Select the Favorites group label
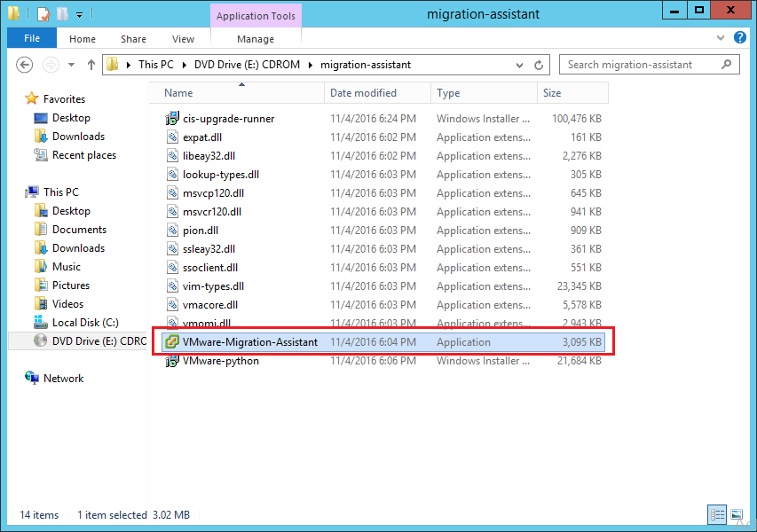This screenshot has height=532, width=757. [x=64, y=99]
